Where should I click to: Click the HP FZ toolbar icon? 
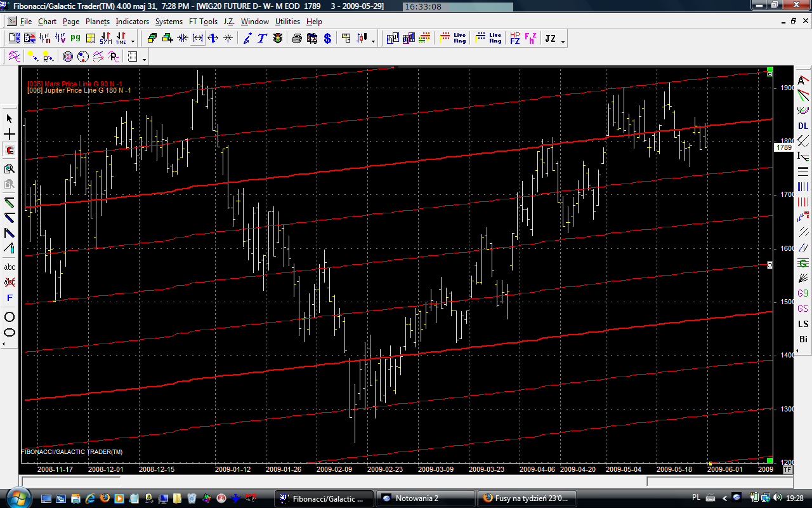[514, 39]
